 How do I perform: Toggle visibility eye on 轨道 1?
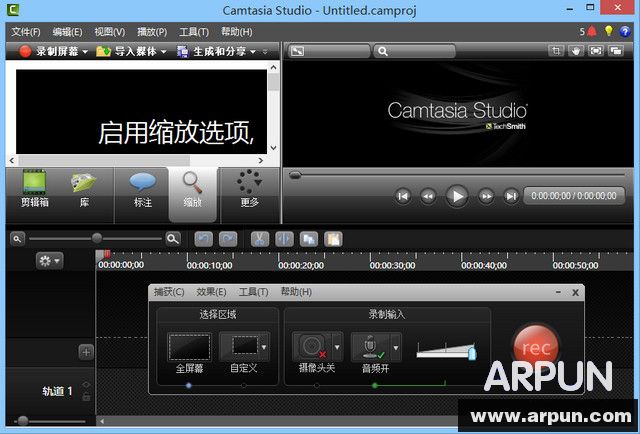86,384
